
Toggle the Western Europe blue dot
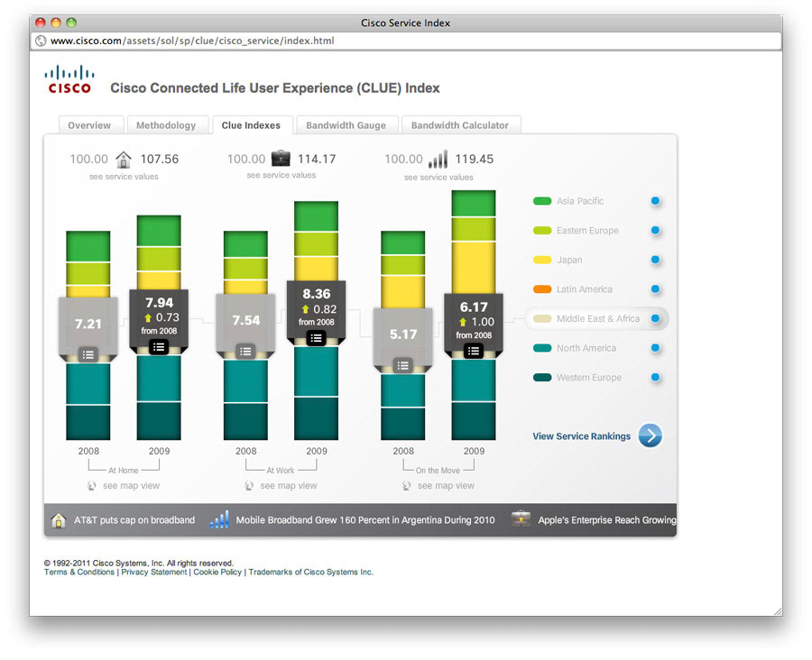tap(655, 378)
